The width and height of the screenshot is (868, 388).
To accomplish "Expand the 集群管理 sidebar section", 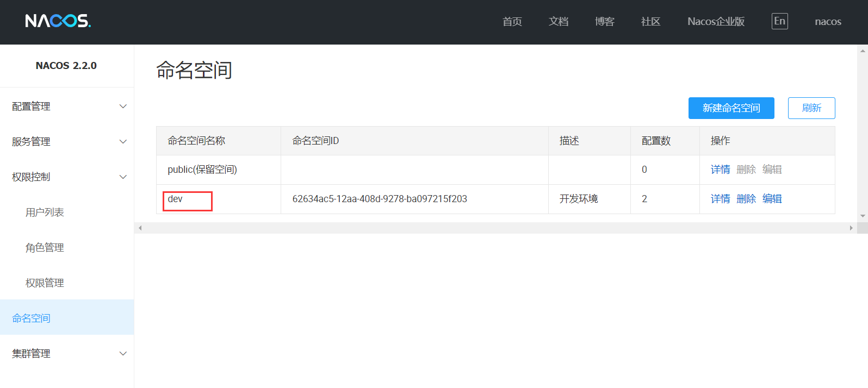I will coord(66,354).
